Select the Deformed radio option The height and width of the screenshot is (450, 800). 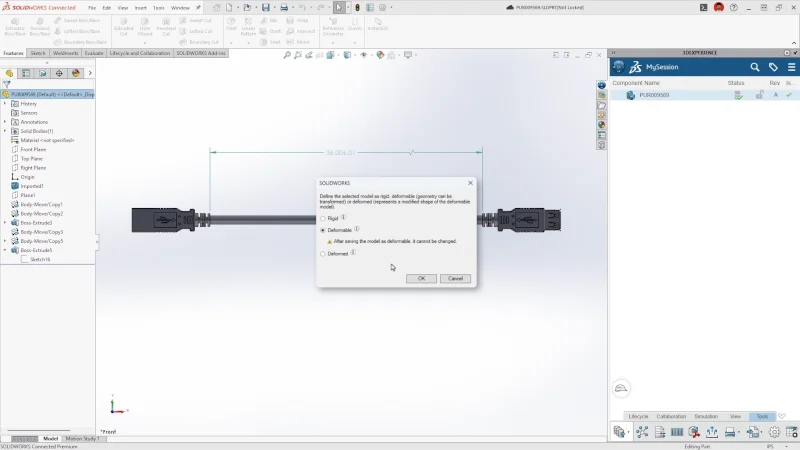point(323,254)
